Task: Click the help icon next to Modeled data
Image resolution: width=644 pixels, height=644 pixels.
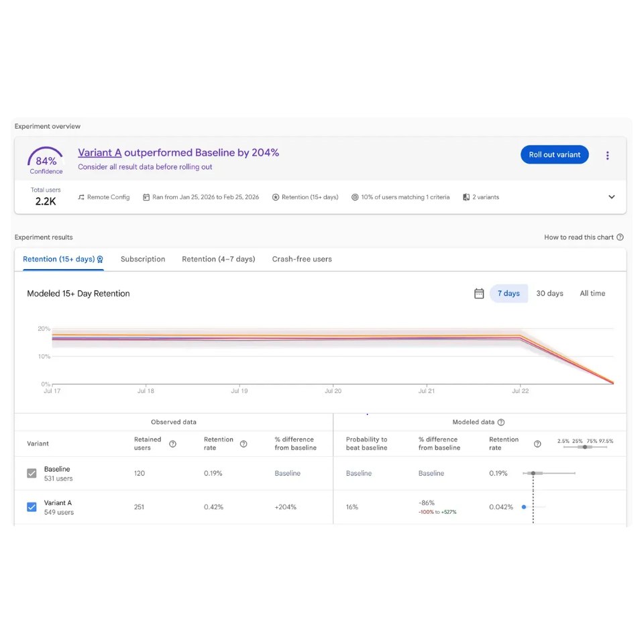Action: [x=501, y=422]
